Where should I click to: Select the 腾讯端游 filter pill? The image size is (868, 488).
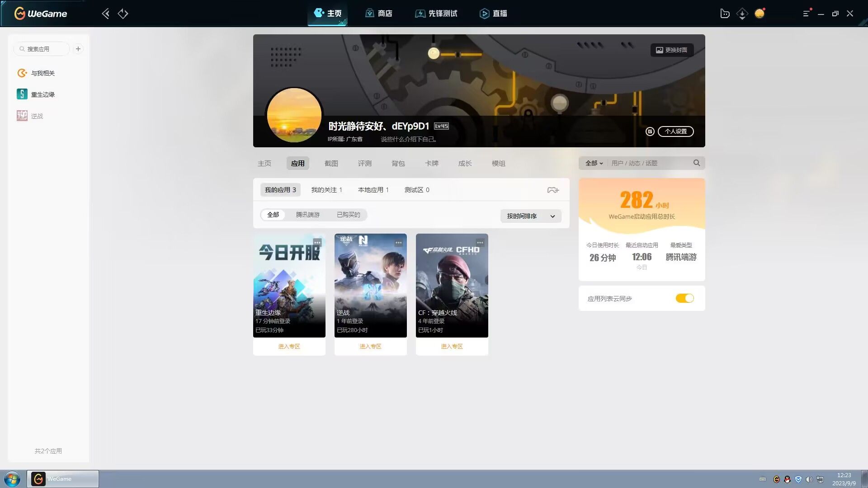tap(308, 215)
